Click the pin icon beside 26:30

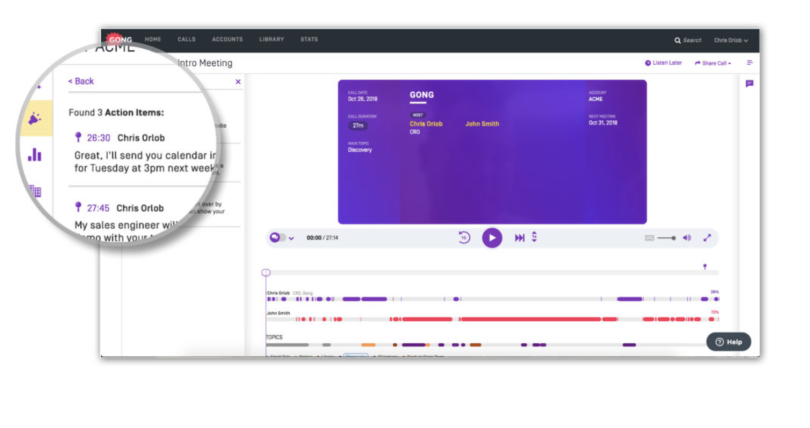pyautogui.click(x=78, y=137)
